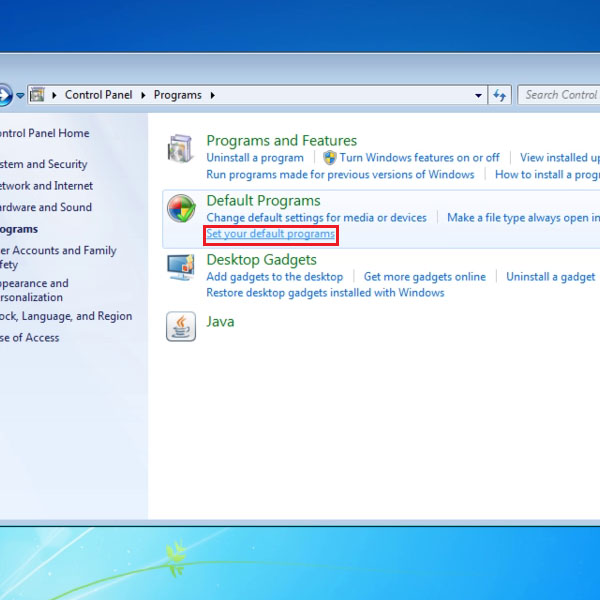
Task: Click the Control Panel icon in address bar
Action: click(38, 95)
